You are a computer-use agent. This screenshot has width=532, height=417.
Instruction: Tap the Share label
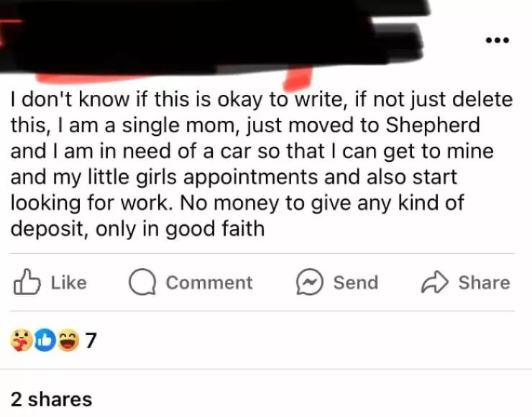(484, 283)
